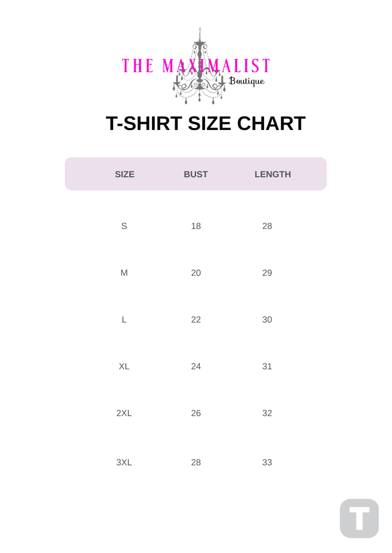The width and height of the screenshot is (392, 553).
Task: Click length value 33 for size 3XL
Action: click(267, 462)
